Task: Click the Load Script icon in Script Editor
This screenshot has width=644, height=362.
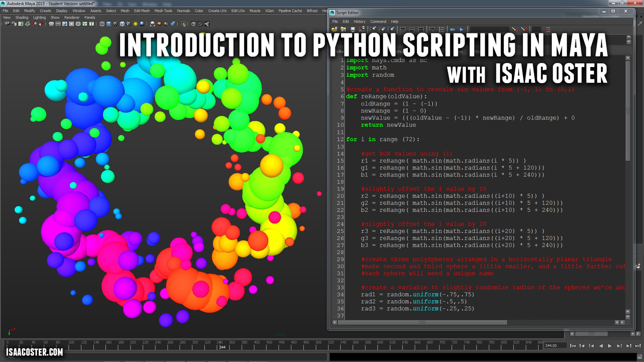Action: coord(334,29)
